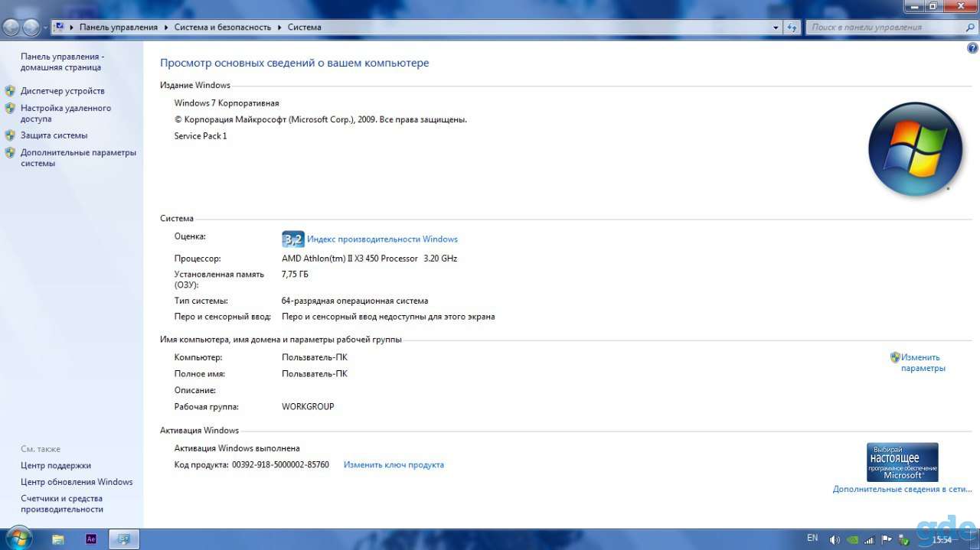Image resolution: width=980 pixels, height=550 pixels.
Task: Expand the address bar history dropdown arrow
Action: tap(776, 27)
